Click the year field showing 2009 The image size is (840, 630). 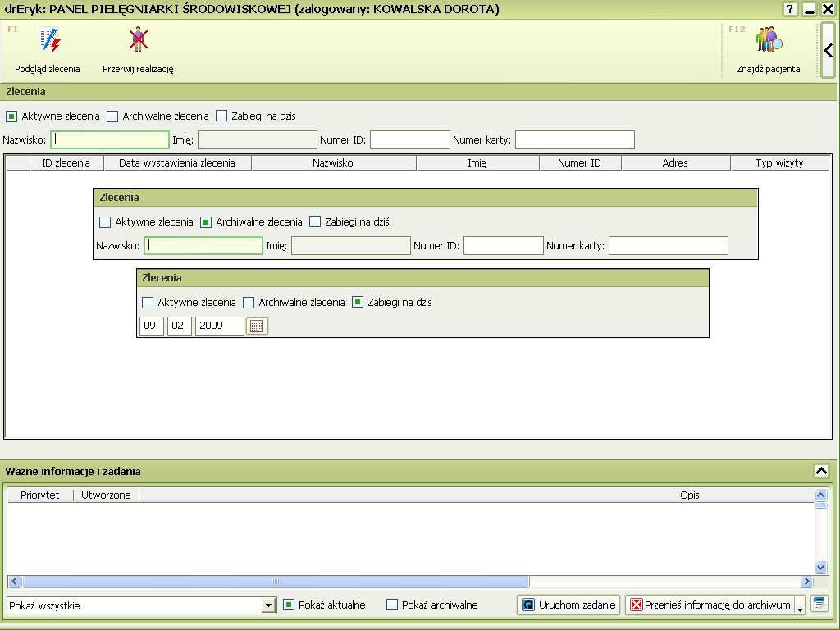(x=220, y=326)
